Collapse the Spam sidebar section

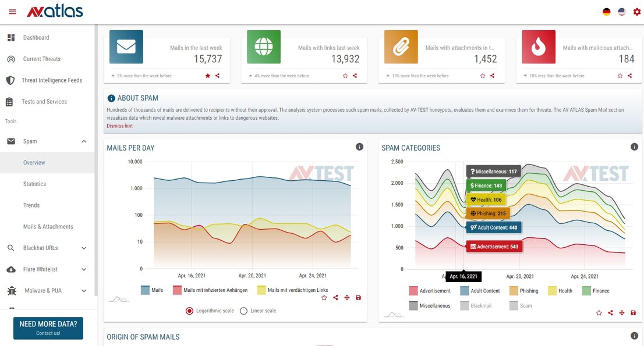pos(84,141)
